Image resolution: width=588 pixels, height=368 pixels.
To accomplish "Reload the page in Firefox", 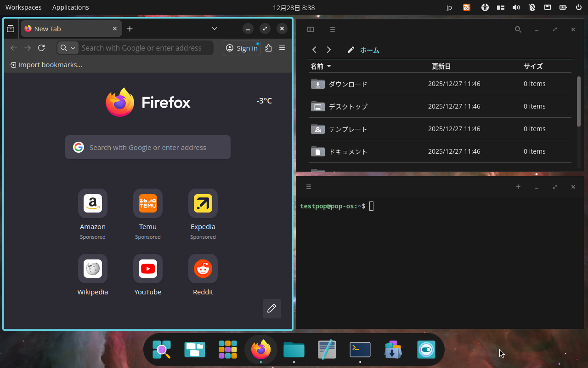I will click(41, 48).
